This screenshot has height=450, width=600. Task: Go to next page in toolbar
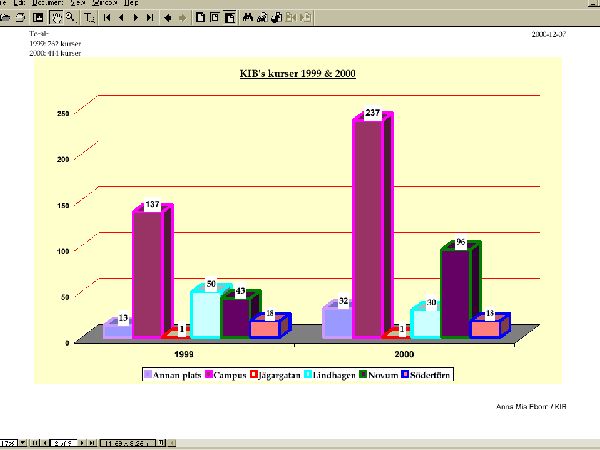pos(136,17)
